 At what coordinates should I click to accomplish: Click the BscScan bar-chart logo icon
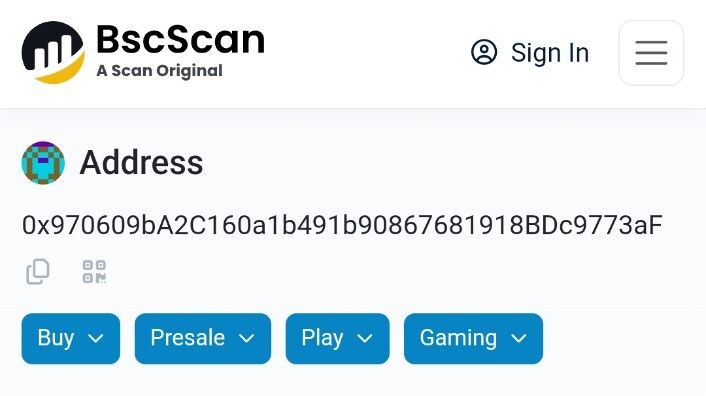53,53
